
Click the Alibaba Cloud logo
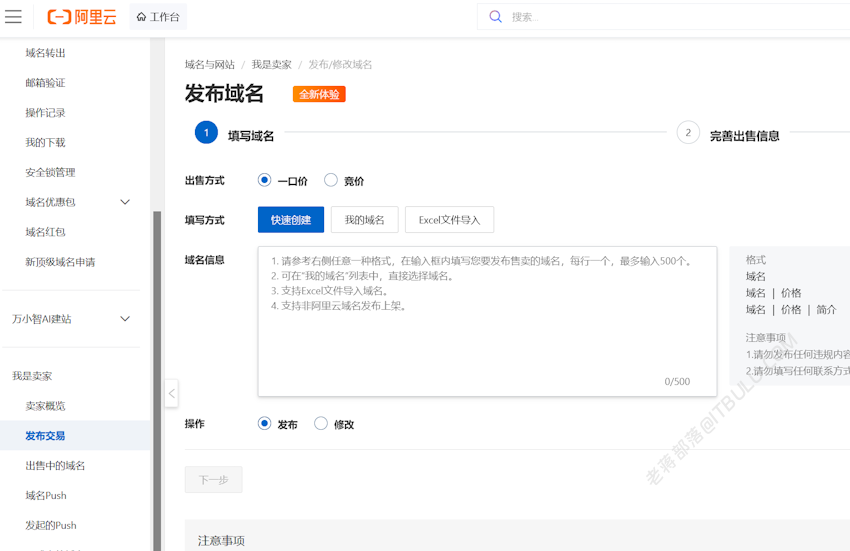[82, 17]
